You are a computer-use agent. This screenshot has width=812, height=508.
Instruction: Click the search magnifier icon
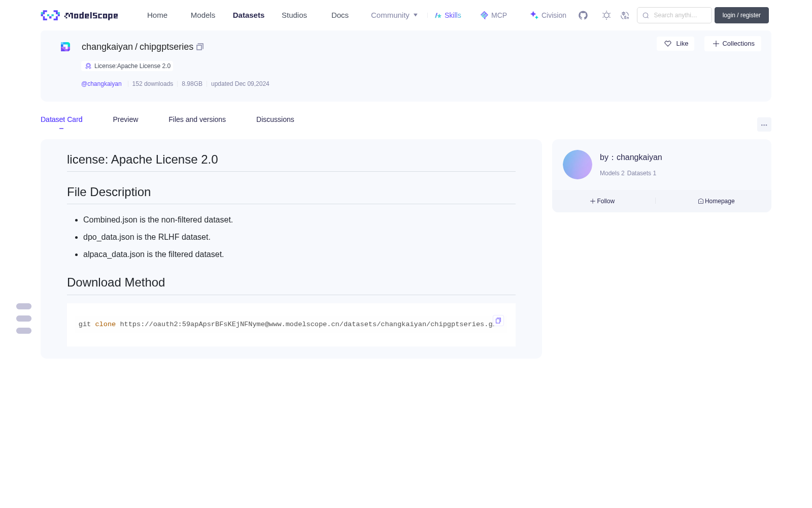[x=646, y=15]
